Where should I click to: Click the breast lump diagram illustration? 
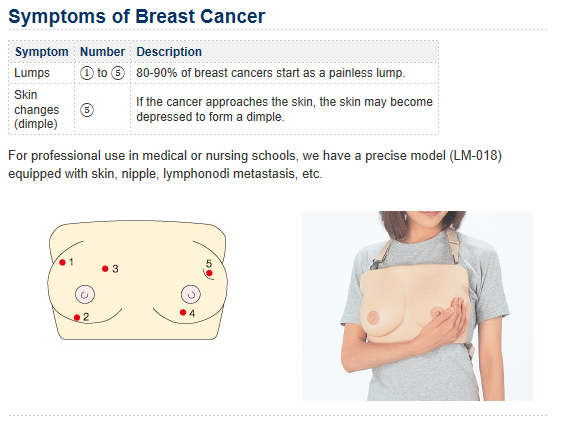pos(137,280)
